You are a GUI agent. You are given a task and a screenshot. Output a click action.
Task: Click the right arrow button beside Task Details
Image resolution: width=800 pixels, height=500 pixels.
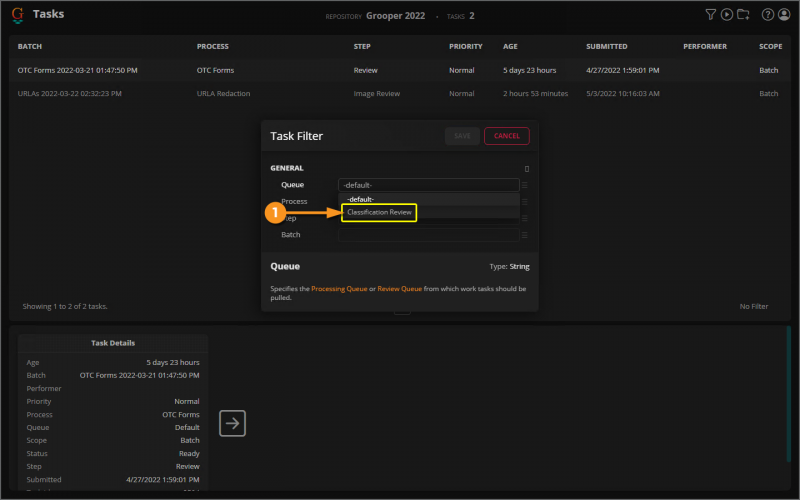[x=232, y=423]
